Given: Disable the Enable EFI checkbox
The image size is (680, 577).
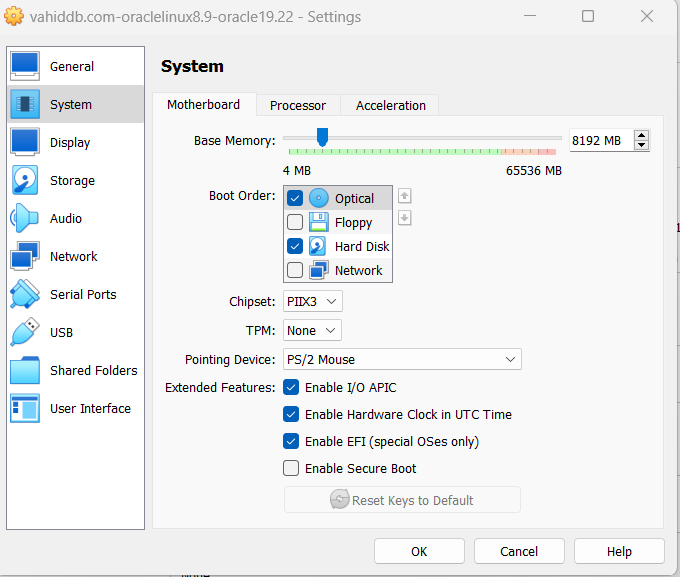Looking at the screenshot, I should (292, 441).
